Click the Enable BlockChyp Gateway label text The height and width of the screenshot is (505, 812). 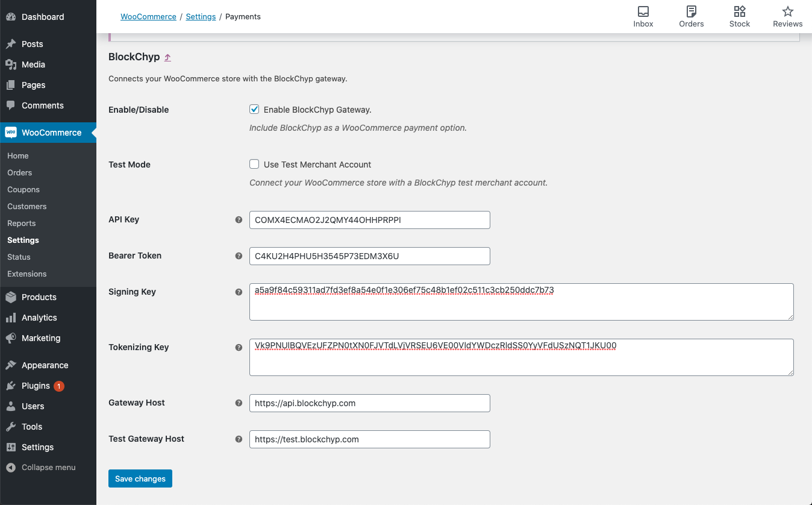click(x=317, y=110)
